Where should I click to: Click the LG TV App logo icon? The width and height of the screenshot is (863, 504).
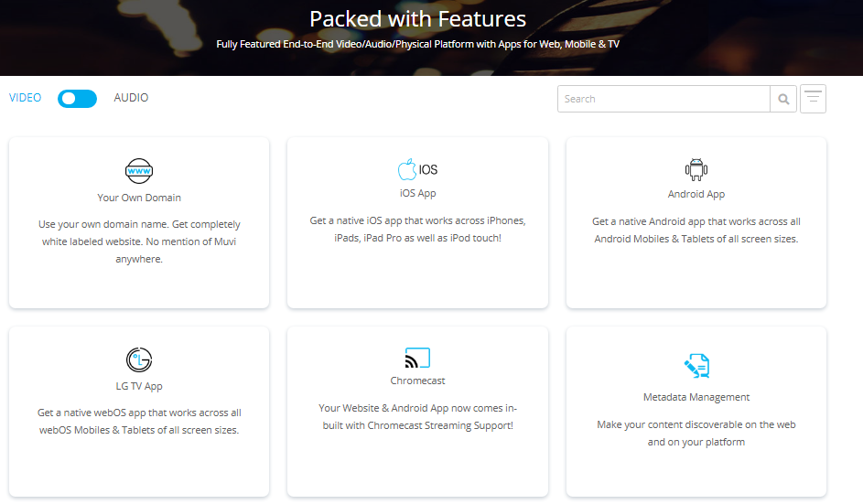click(139, 359)
